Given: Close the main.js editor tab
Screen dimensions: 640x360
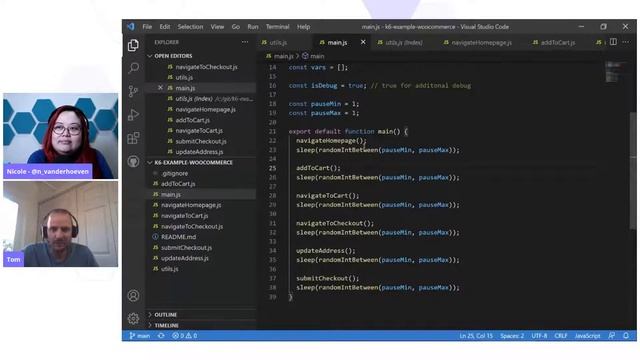Looking at the screenshot, I should (x=363, y=42).
